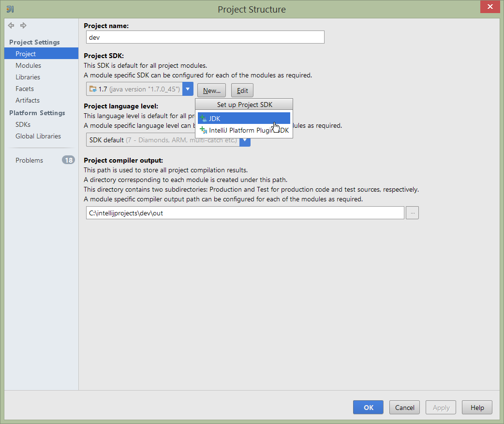Expand the Project language level dropdown

click(245, 140)
